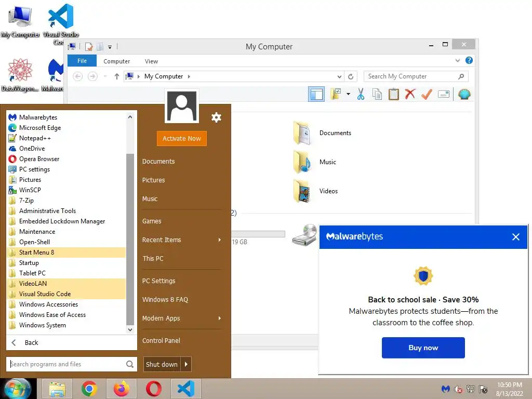The height and width of the screenshot is (399, 532).
Task: Click programs list scroll down arrow
Action: point(130,329)
